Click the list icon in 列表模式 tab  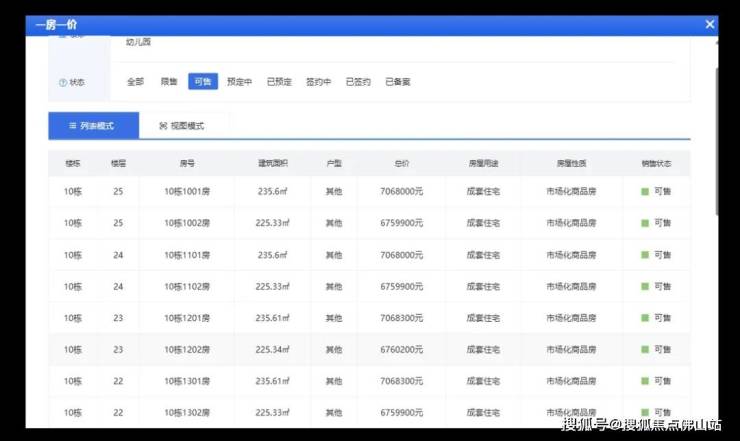[x=73, y=126]
